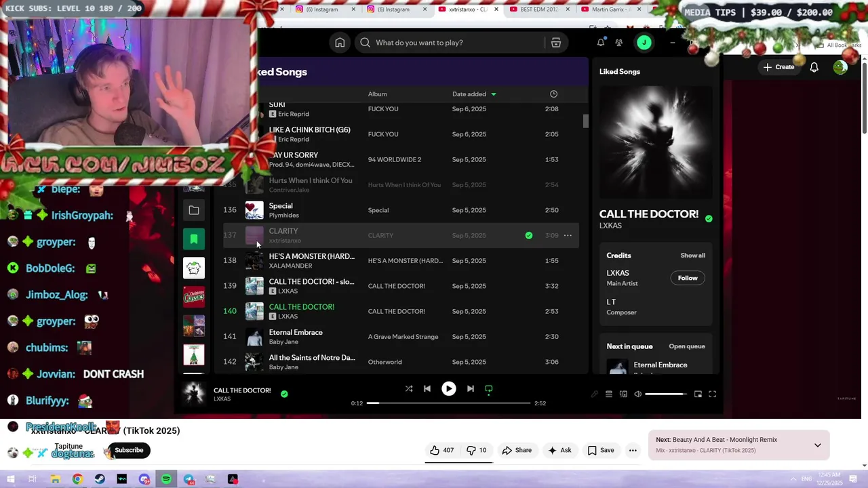Open the Otherworld album link

click(384, 362)
